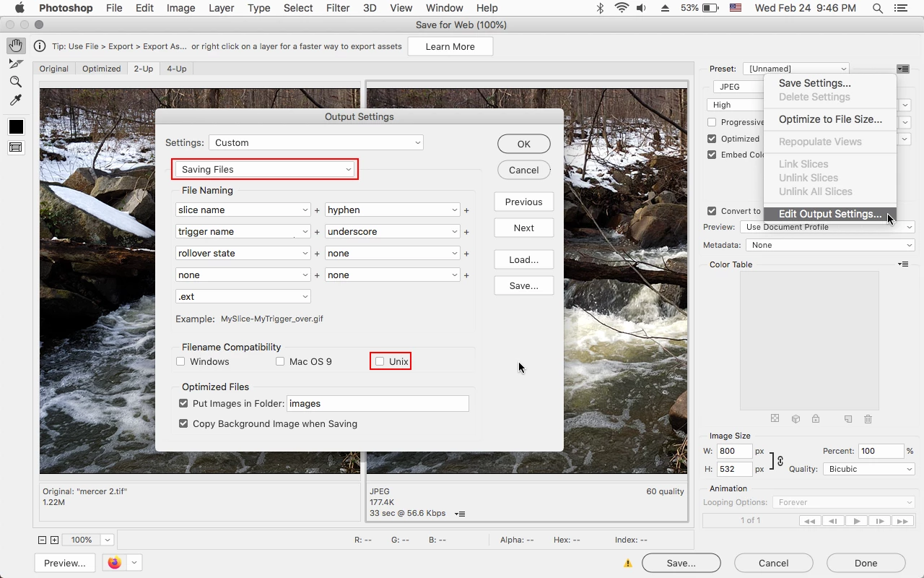Click the yellow warning triangle icon

click(x=628, y=564)
